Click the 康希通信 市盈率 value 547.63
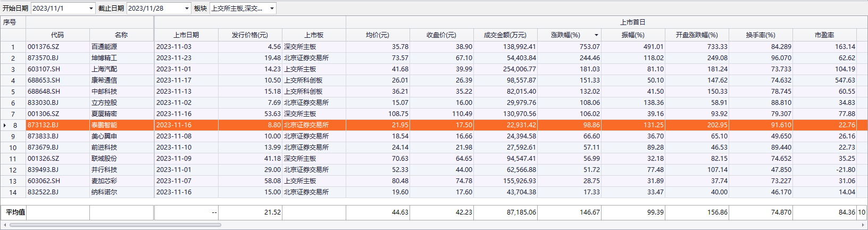The image size is (868, 230). (x=845, y=80)
